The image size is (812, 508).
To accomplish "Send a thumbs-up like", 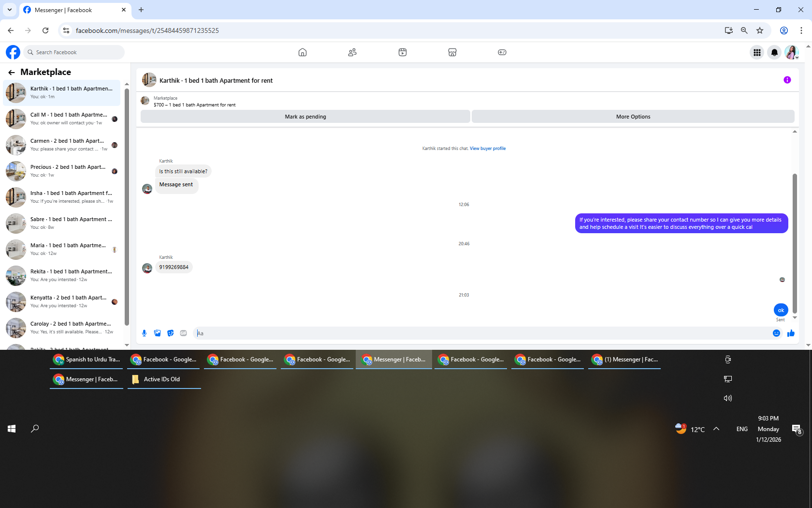I will [791, 333].
